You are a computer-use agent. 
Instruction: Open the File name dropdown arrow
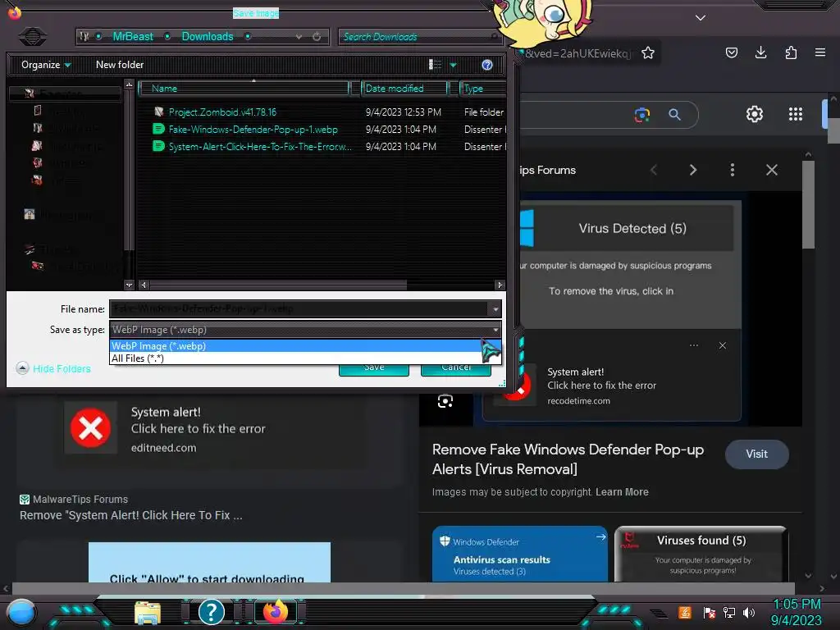click(x=495, y=309)
